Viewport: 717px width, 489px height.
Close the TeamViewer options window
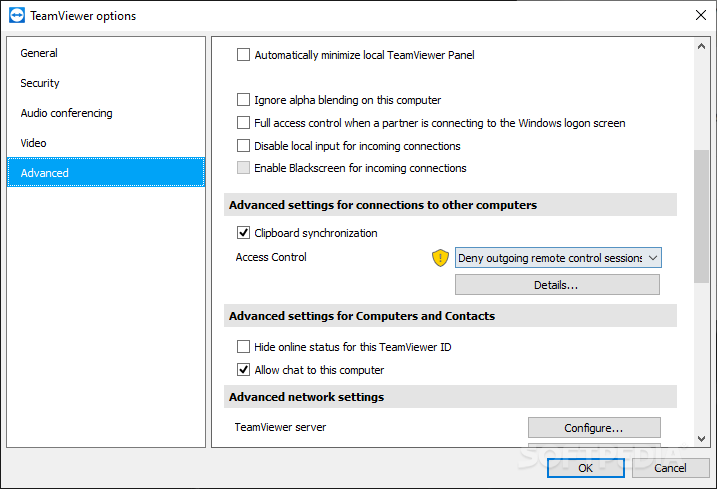pyautogui.click(x=701, y=16)
